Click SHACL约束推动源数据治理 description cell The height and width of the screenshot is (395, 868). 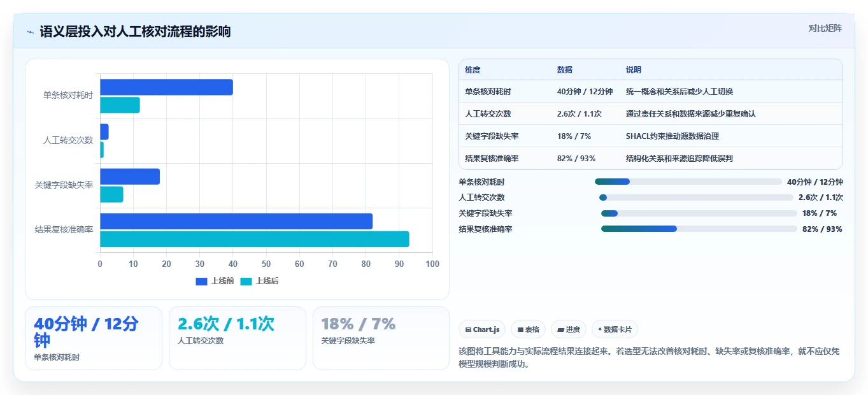(672, 136)
